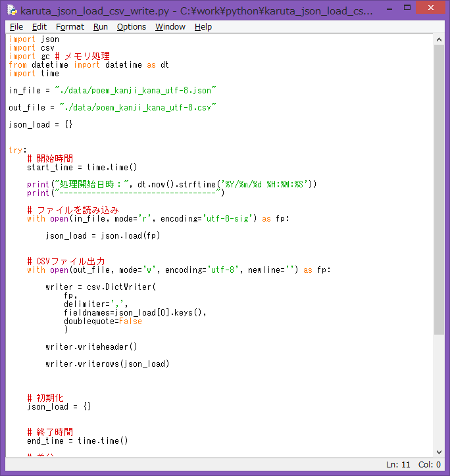Viewport: 450px width, 476px height.
Task: Open the Edit menu
Action: [39, 27]
